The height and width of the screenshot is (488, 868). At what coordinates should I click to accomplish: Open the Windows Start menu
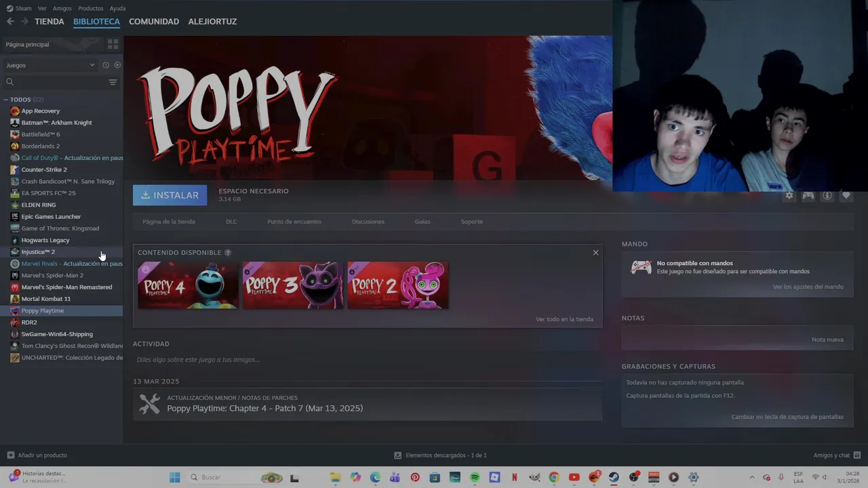tap(174, 477)
